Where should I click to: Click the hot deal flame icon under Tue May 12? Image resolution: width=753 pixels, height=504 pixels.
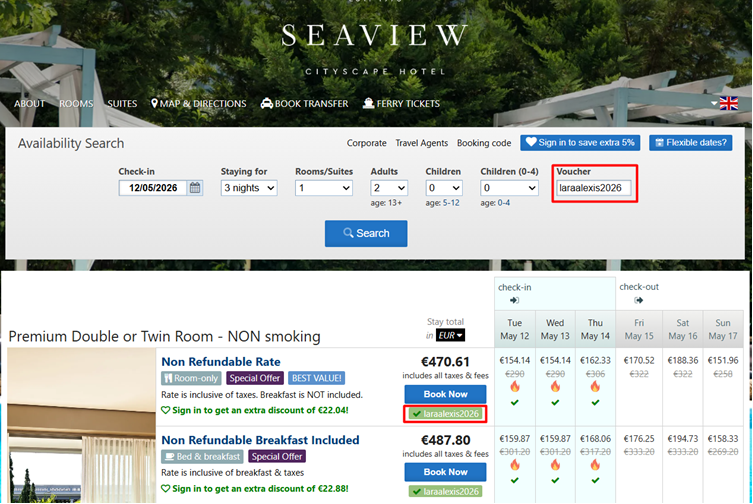(x=514, y=386)
